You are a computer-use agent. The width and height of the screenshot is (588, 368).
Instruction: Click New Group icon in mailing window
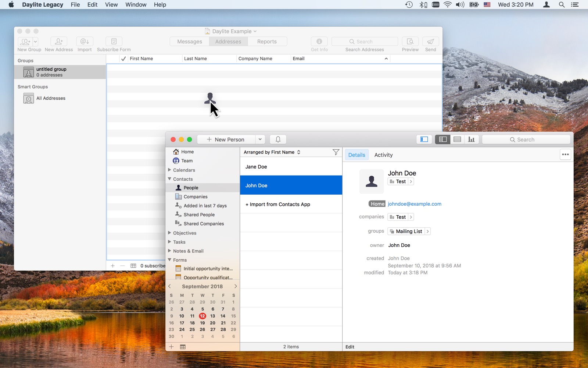(25, 42)
